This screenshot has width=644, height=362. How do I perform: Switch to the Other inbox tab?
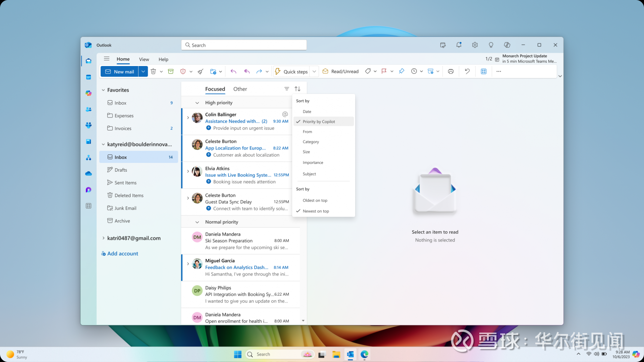coord(240,89)
